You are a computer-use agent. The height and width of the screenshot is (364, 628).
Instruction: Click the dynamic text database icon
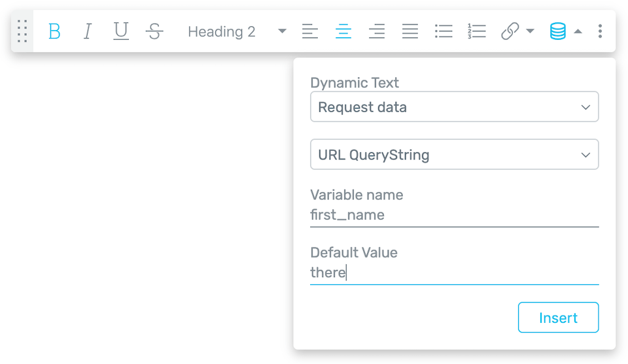[557, 31]
